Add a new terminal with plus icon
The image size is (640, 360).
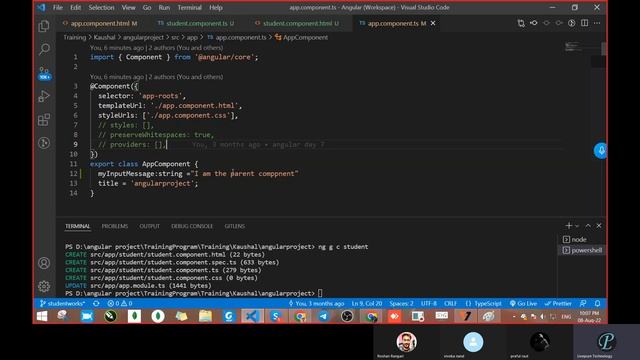[x=569, y=226]
